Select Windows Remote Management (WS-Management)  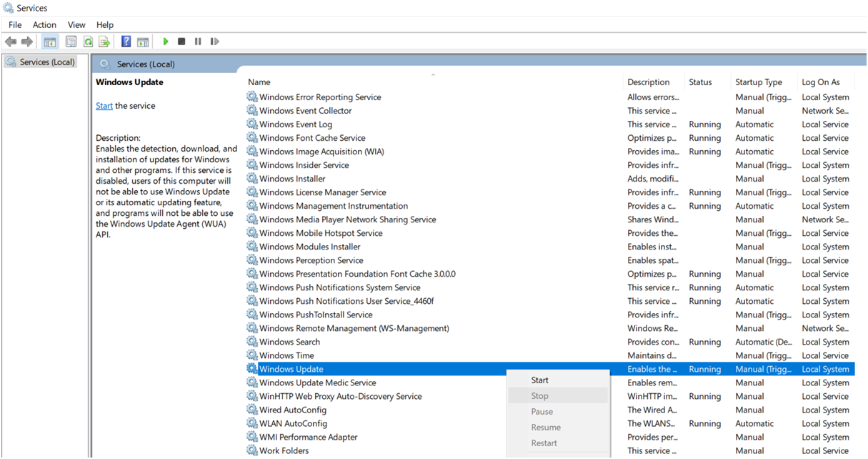pyautogui.click(x=354, y=328)
